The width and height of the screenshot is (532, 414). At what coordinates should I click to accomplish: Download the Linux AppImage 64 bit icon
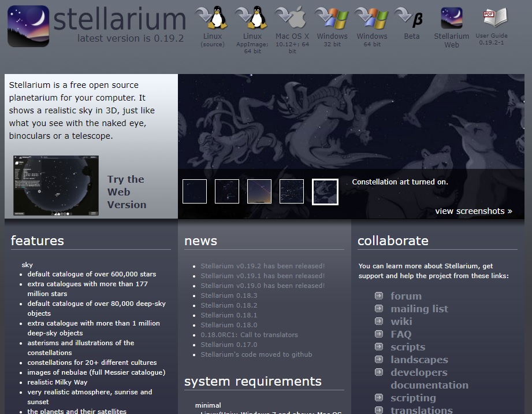click(x=252, y=17)
